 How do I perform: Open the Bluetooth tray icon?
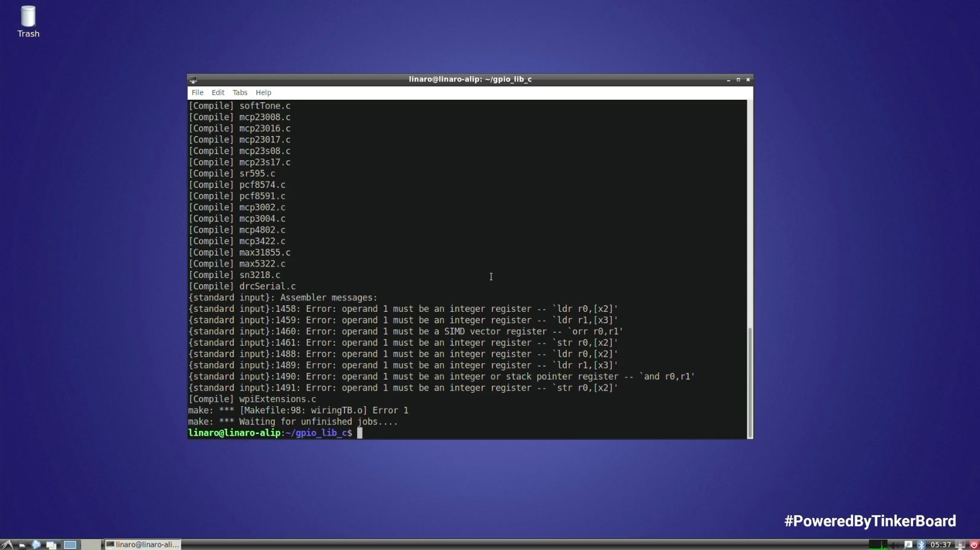(921, 545)
